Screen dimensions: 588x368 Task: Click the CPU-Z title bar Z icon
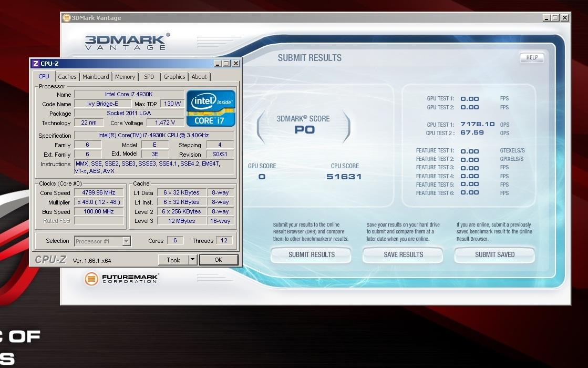tap(36, 64)
